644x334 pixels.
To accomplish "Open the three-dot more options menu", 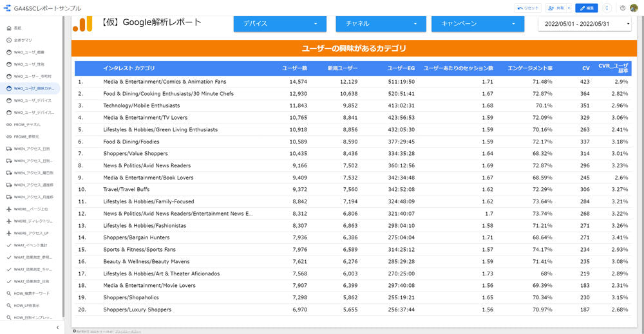I will pos(607,8).
